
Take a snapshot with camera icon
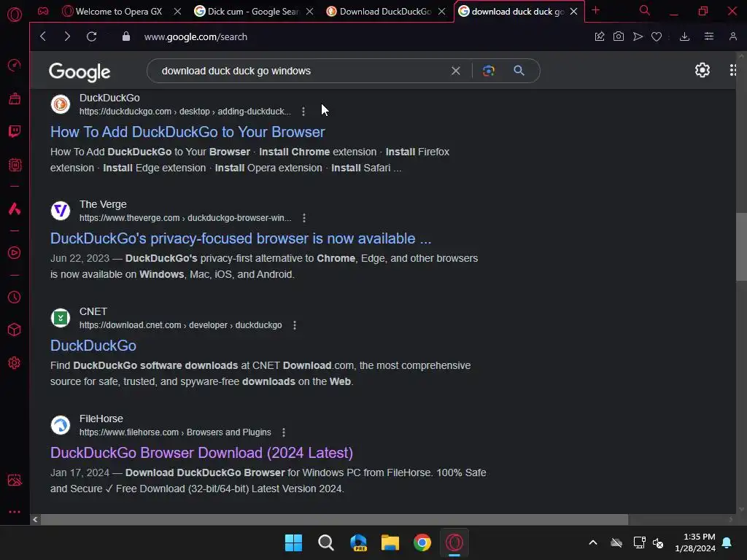point(619,36)
